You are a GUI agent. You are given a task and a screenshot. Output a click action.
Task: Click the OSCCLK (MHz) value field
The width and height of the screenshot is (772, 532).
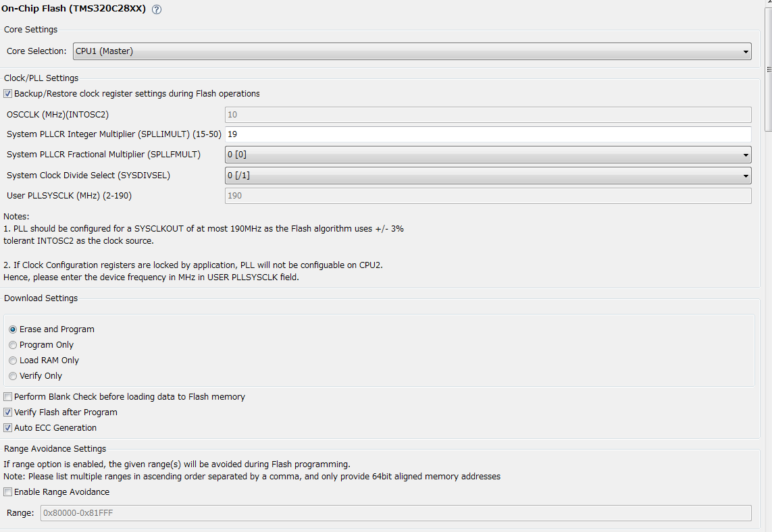(488, 115)
